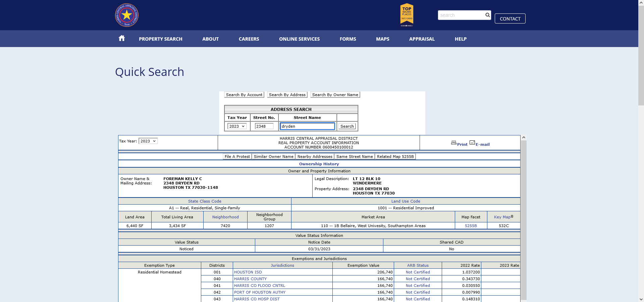Open HARRIS CO HOSP DIST link

tap(257, 299)
